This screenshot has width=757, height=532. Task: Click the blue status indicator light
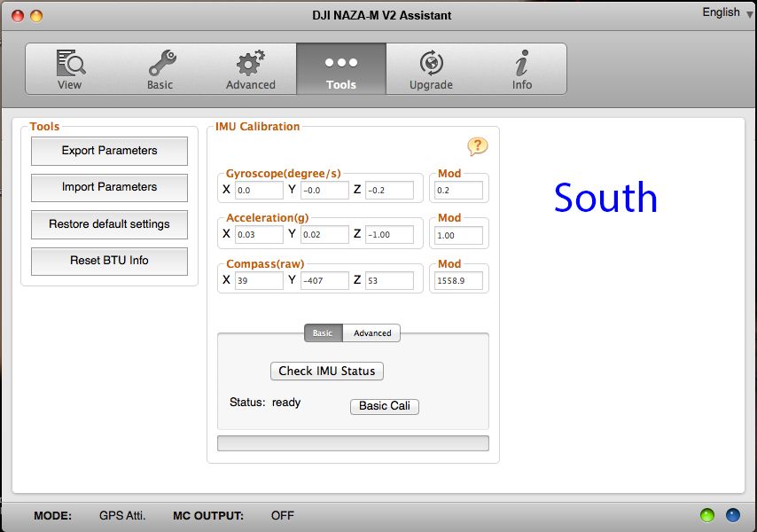tap(733, 515)
